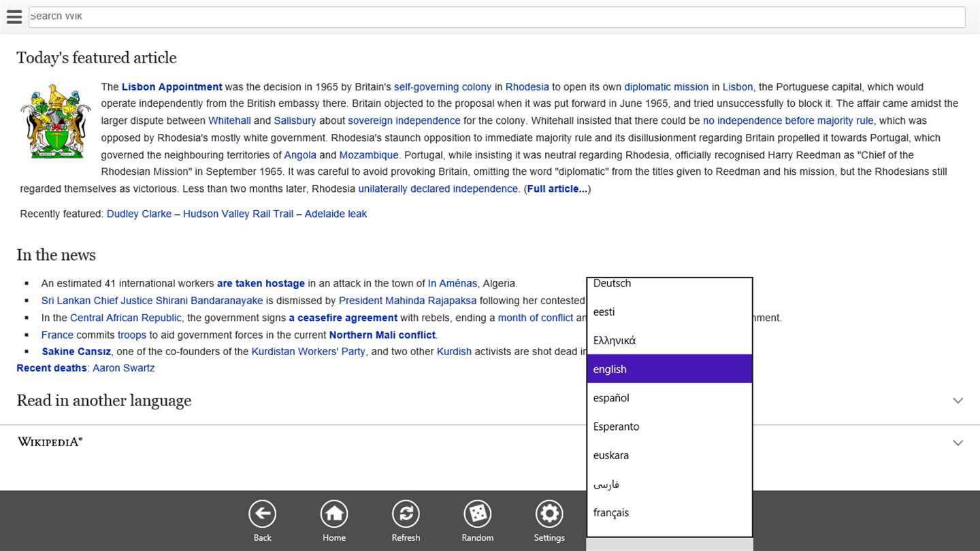980x551 pixels.
Task: Open recently featured Dudley Clarke
Action: click(139, 214)
